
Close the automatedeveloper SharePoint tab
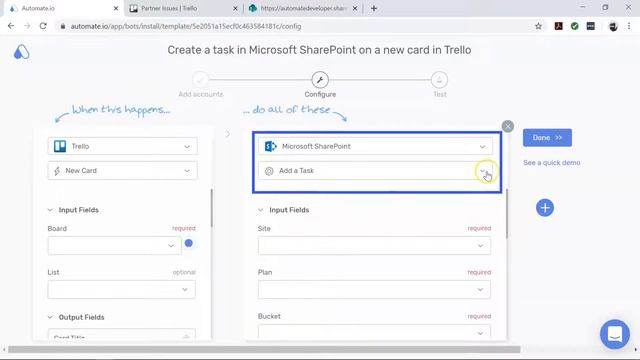click(355, 8)
